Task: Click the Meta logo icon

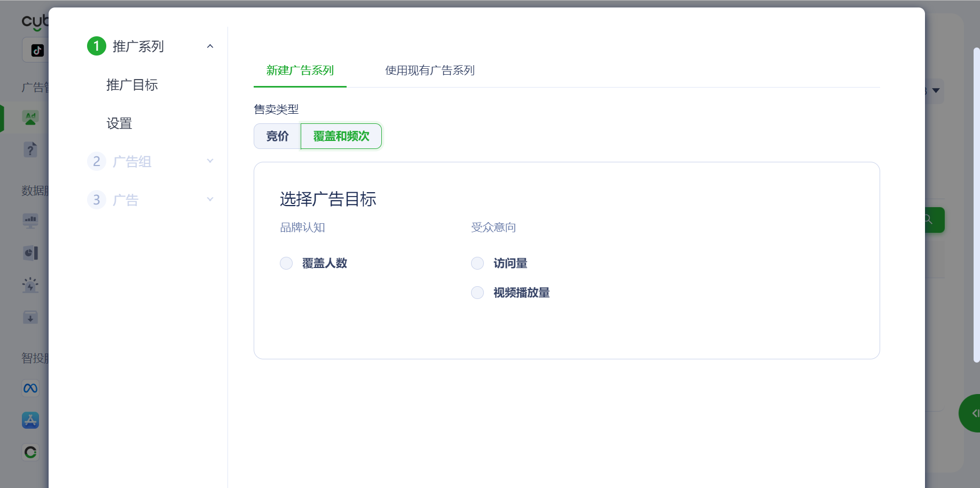Action: [x=30, y=388]
